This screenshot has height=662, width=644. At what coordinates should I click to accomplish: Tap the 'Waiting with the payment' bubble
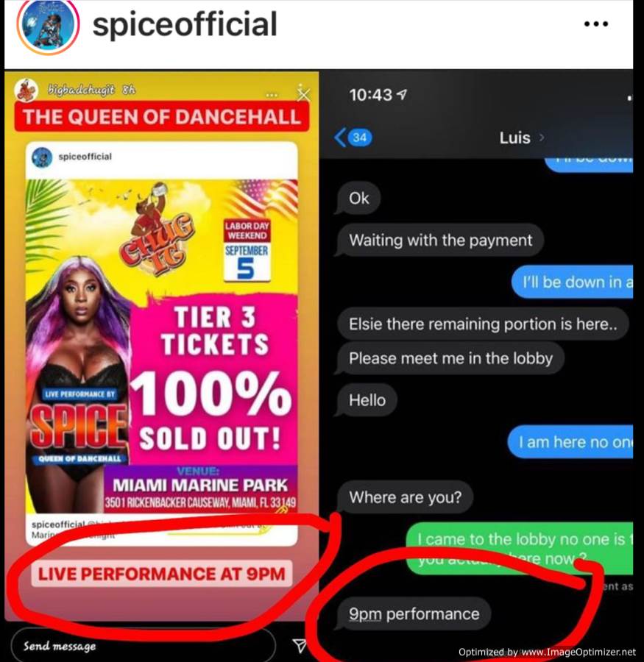(440, 241)
